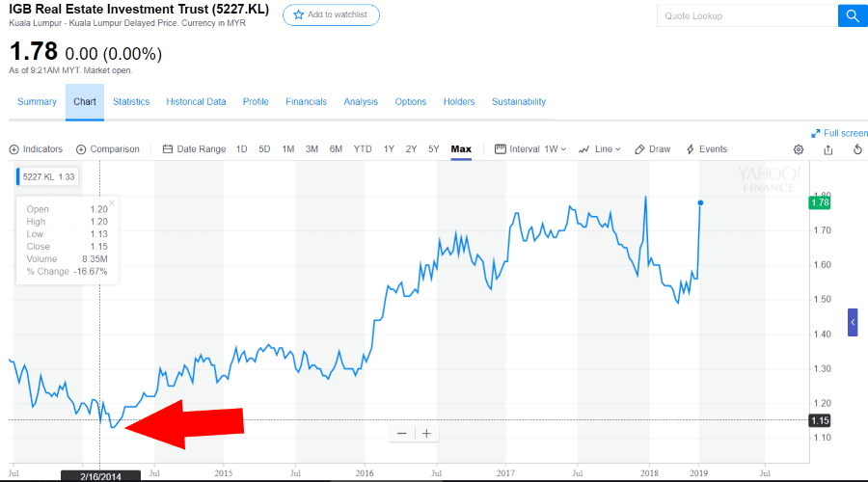The image size is (868, 482).
Task: Open the Date Range calendar picker
Action: pyautogui.click(x=194, y=149)
